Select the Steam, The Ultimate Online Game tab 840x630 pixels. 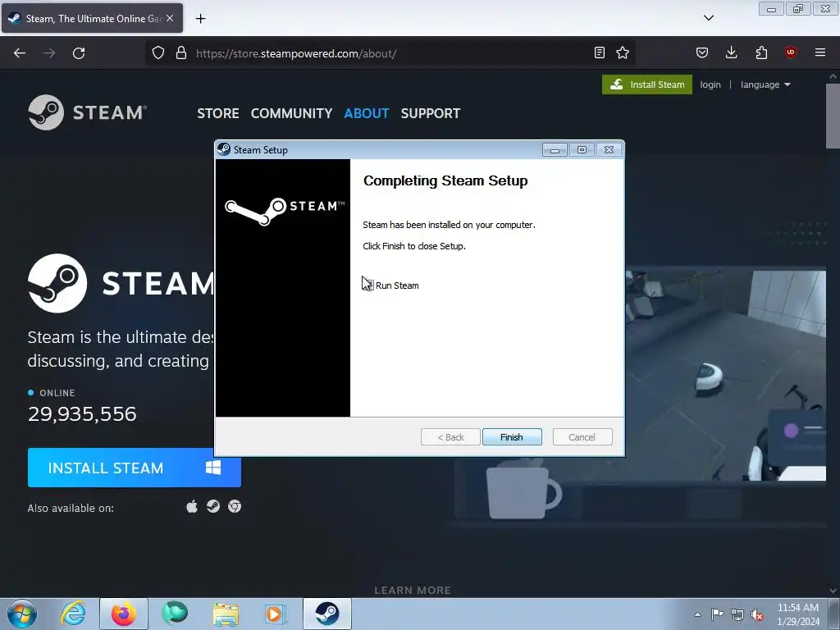point(92,18)
